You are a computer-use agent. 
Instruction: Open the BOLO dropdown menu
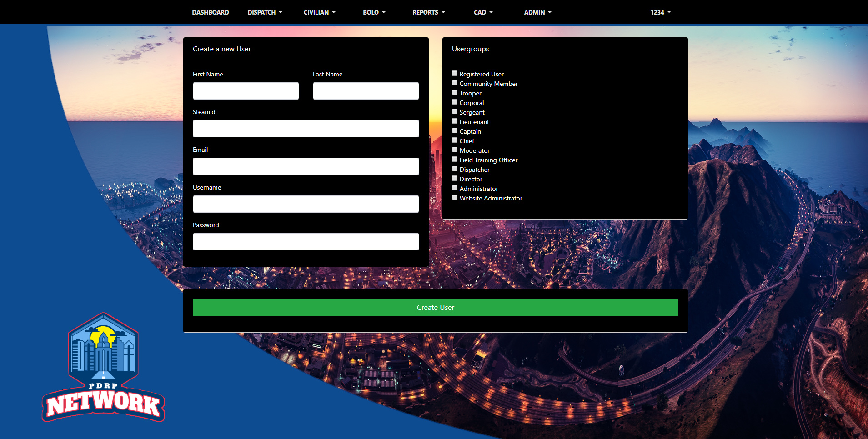(x=374, y=12)
